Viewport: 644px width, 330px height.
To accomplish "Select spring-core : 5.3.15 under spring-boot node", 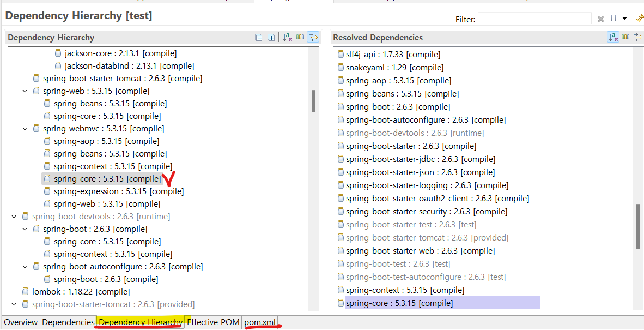I will pyautogui.click(x=107, y=242).
